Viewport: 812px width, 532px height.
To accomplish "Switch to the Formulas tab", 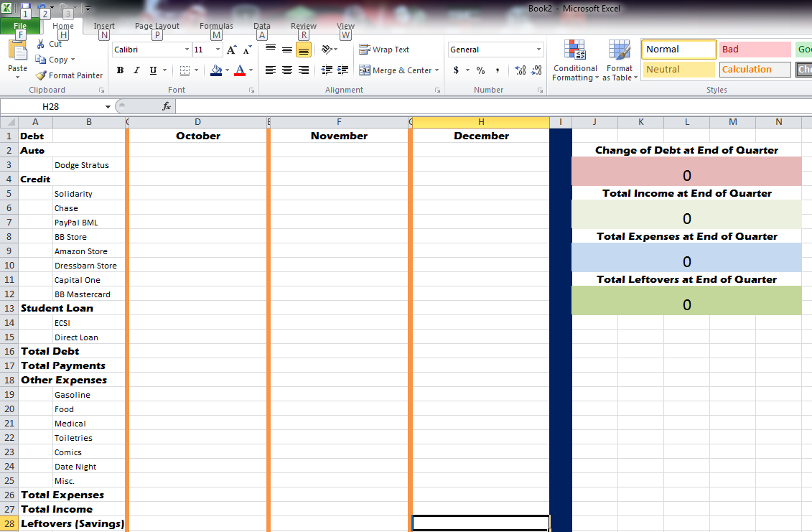I will click(216, 26).
